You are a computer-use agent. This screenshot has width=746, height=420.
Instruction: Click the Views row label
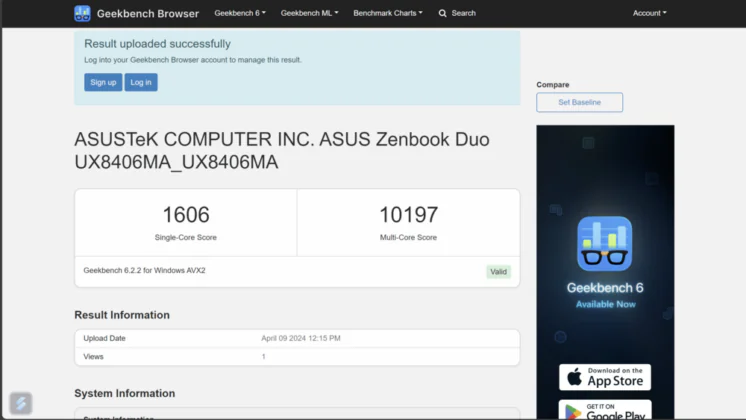(93, 356)
